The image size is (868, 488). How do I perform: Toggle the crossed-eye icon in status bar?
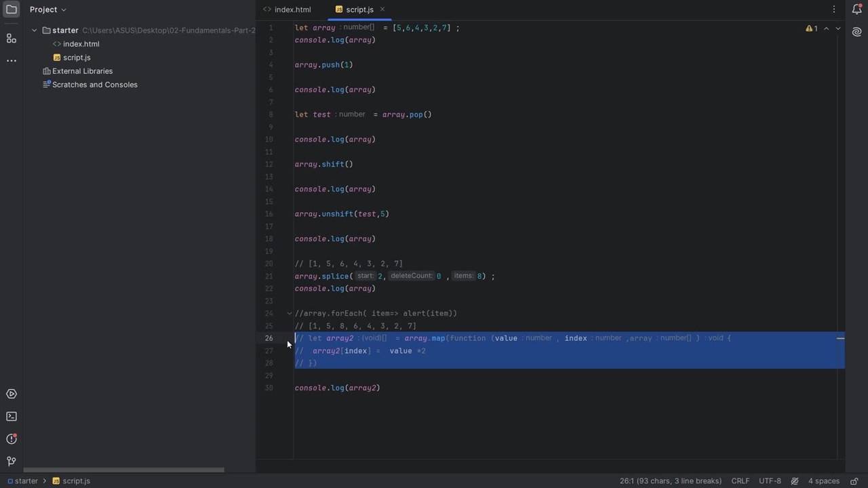pyautogui.click(x=795, y=481)
